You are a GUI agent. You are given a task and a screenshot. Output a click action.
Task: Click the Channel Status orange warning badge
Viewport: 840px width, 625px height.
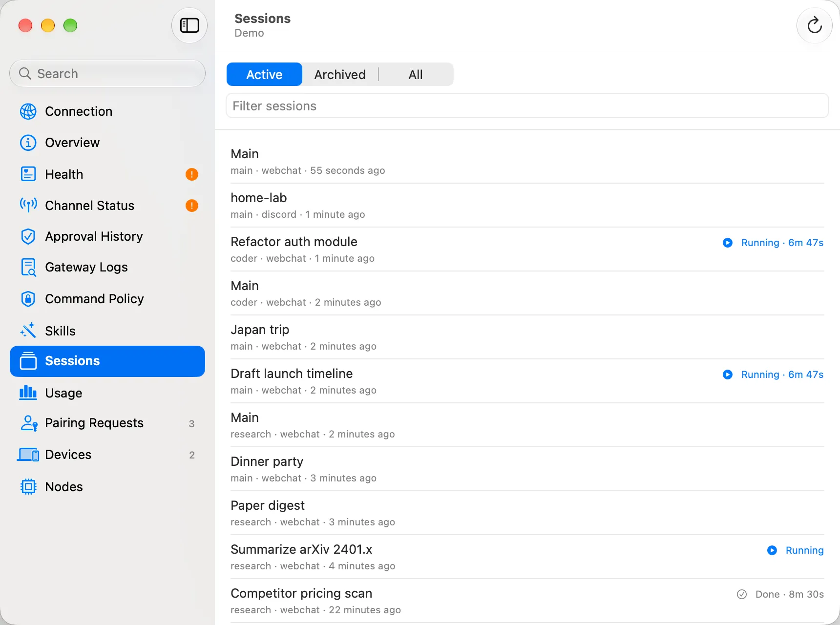[x=192, y=206]
